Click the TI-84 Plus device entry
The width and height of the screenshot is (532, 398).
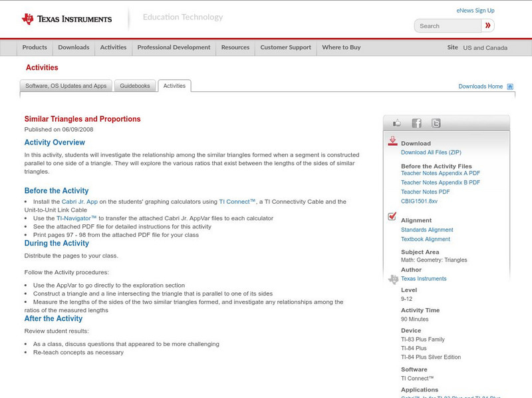[x=414, y=349]
